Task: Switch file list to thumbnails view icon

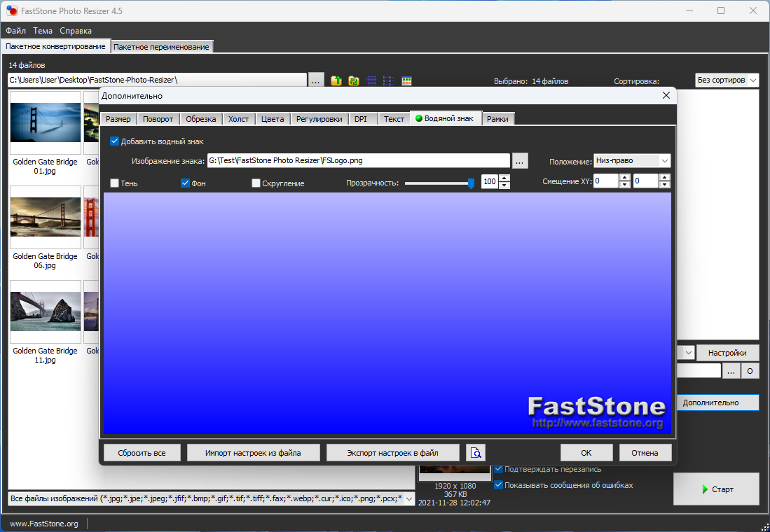Action: [406, 80]
